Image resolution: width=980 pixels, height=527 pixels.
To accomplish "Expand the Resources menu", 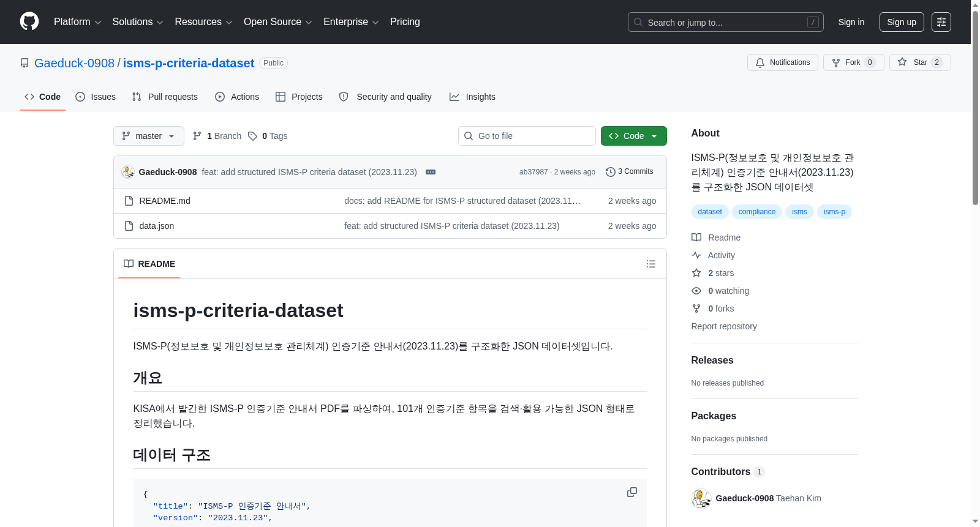I will tap(203, 22).
